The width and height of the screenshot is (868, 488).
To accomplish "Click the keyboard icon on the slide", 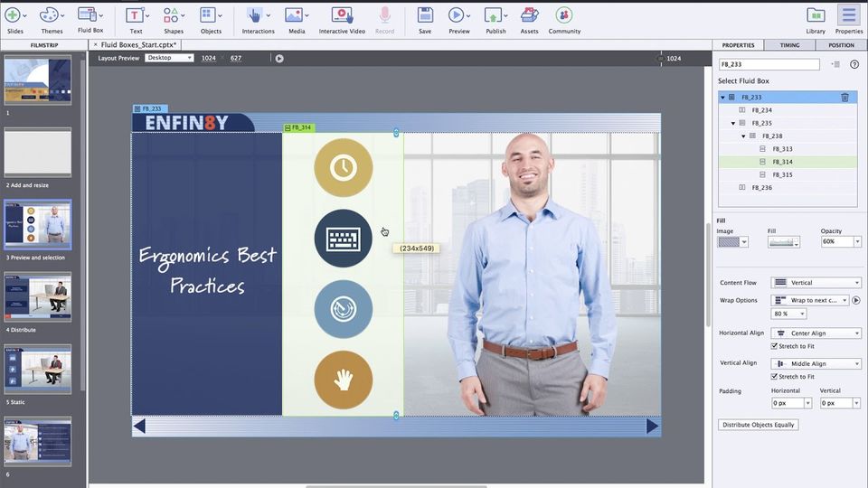I will pos(344,239).
